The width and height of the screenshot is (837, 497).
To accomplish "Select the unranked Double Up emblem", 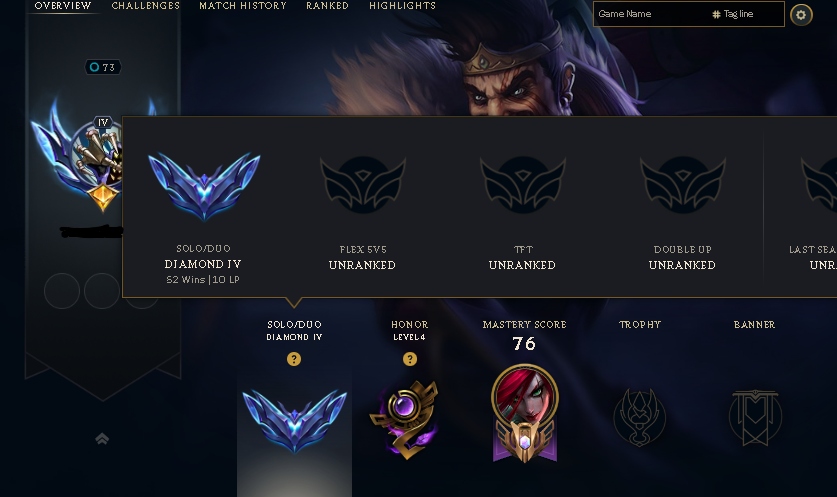I will (x=683, y=184).
